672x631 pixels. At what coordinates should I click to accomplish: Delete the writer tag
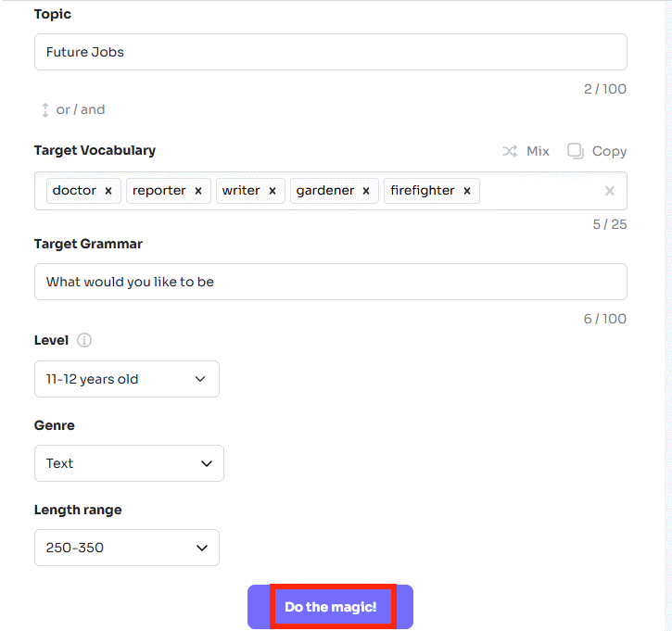pos(273,191)
